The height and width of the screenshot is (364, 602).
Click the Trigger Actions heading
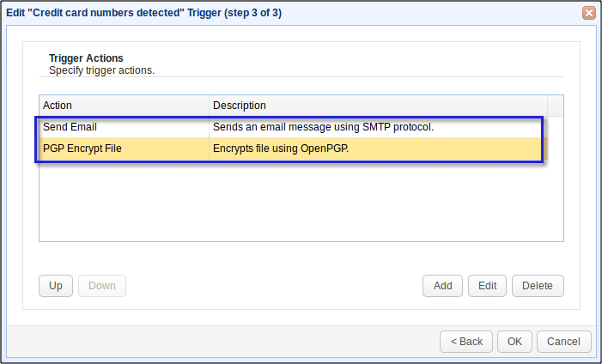click(86, 58)
